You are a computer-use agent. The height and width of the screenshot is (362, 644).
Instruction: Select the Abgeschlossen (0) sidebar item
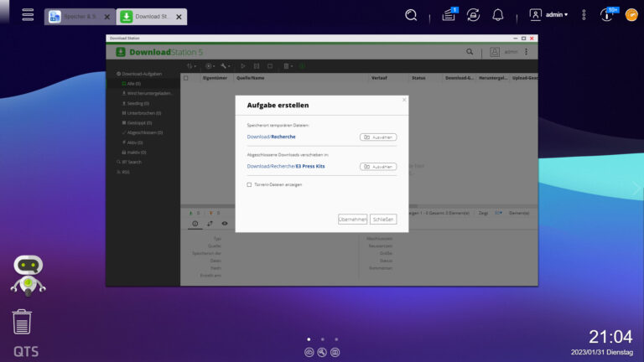(x=144, y=132)
